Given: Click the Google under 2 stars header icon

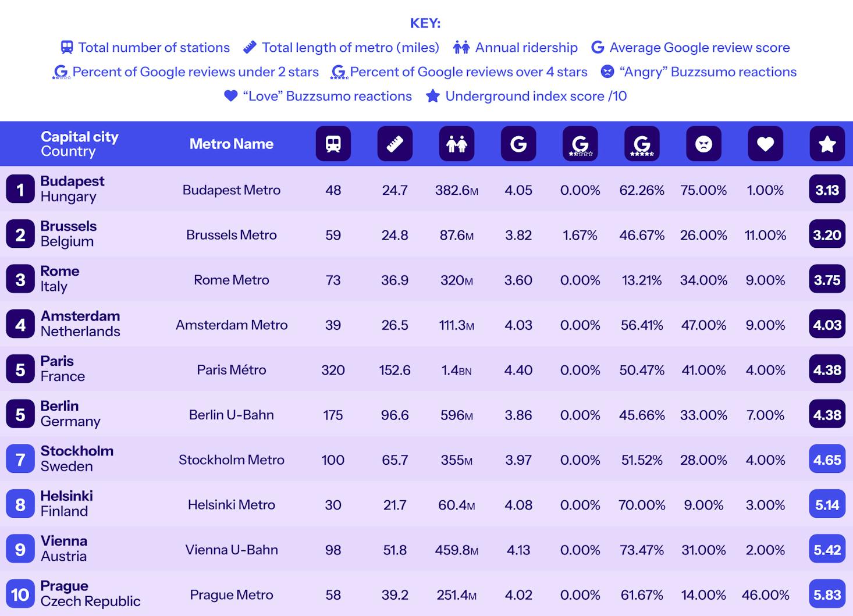Looking at the screenshot, I should pos(580,144).
